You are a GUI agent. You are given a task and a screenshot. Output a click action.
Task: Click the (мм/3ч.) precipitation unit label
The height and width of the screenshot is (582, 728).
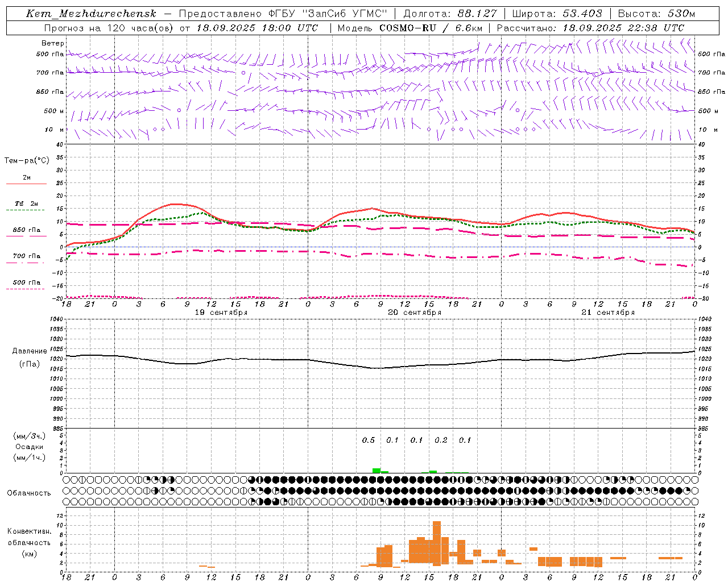(x=30, y=436)
